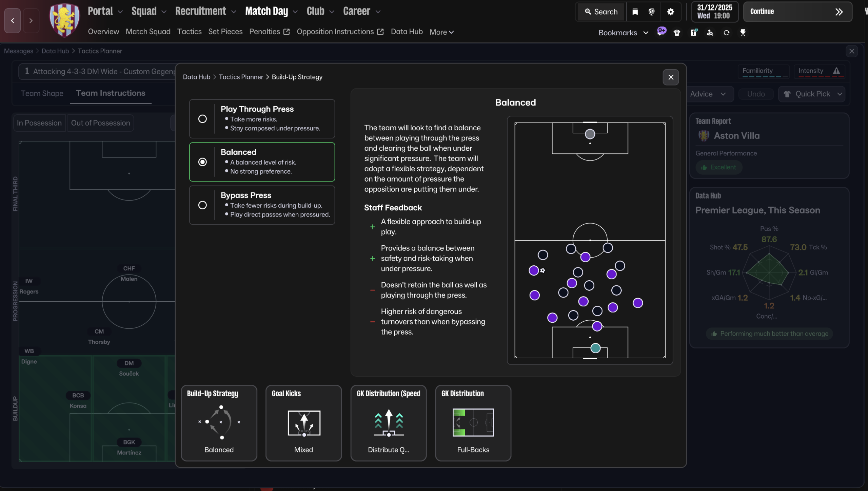
Task: Open the Goal Kicks instruction tile
Action: coord(303,423)
